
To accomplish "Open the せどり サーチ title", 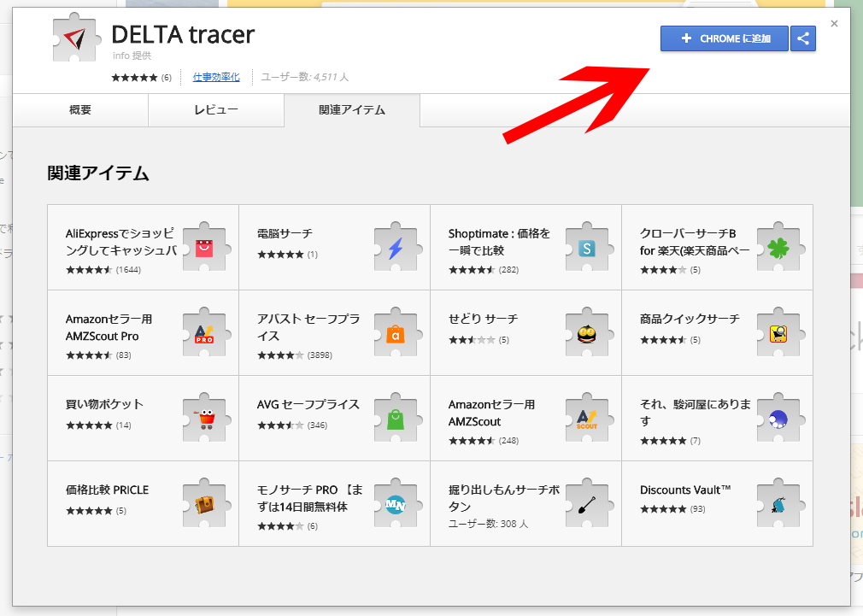I will pos(484,319).
